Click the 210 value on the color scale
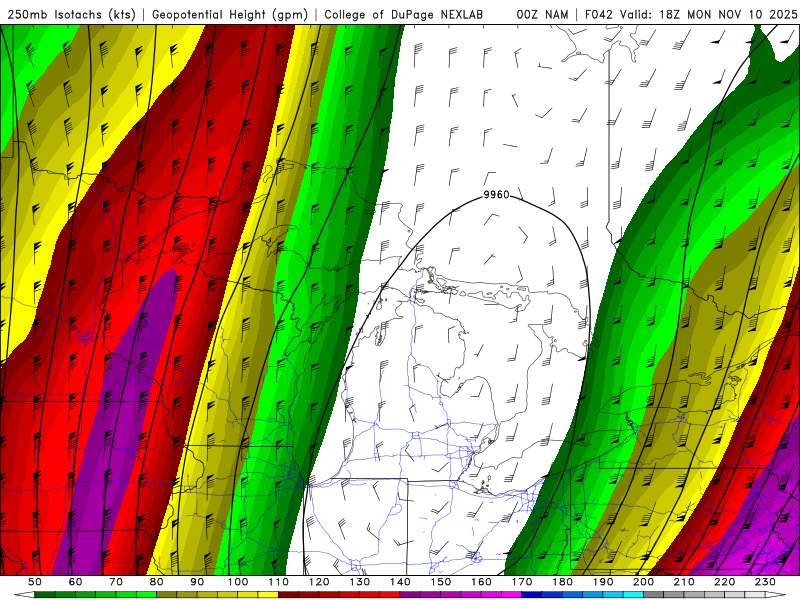 coord(684,582)
